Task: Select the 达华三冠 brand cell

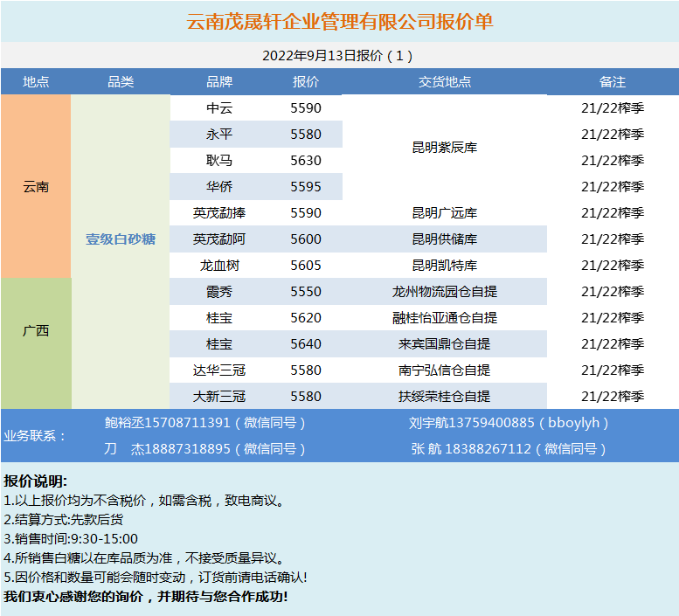Action: (219, 370)
